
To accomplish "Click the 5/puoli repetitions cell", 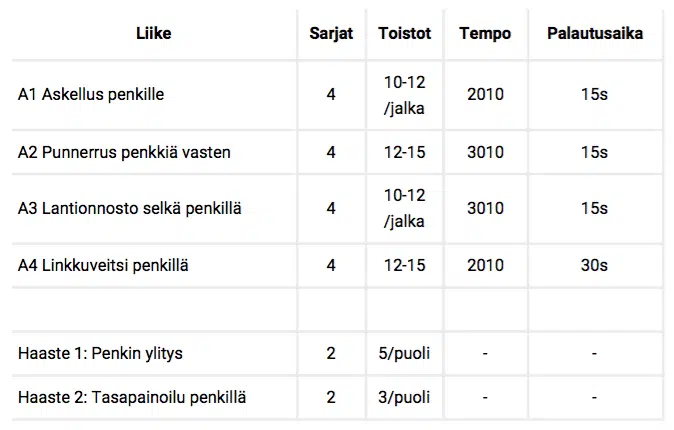I will tap(404, 353).
